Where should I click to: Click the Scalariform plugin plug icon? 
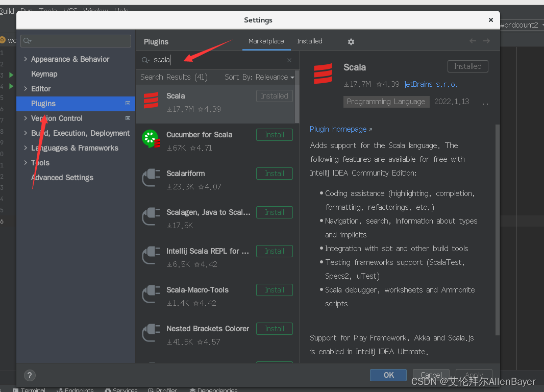[151, 178]
